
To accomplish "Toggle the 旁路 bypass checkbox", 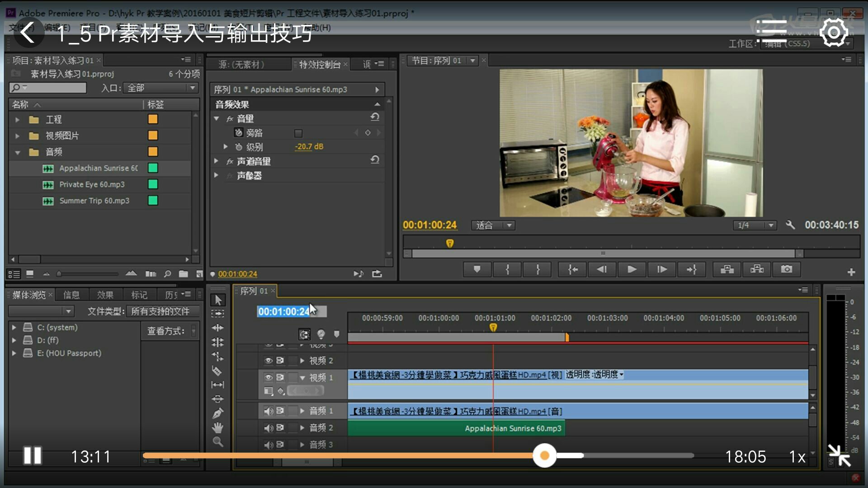I will click(298, 133).
